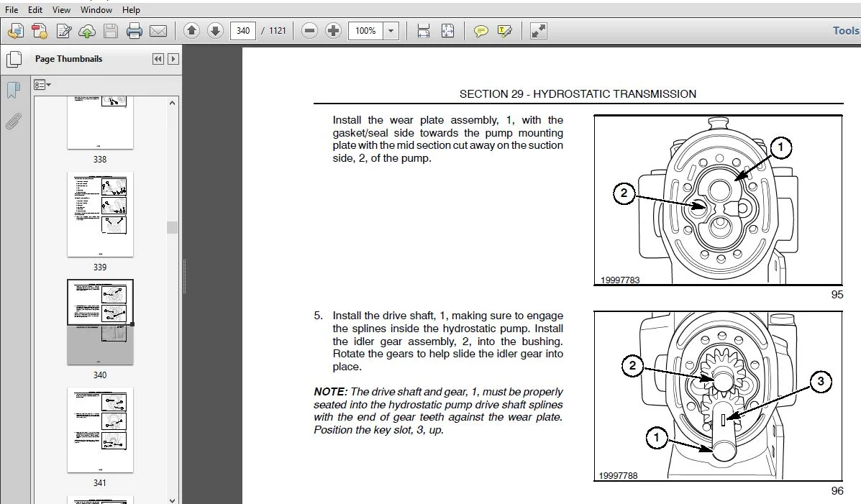Click the thumbnails scrollbar thumb
The image size is (861, 504).
(x=173, y=227)
